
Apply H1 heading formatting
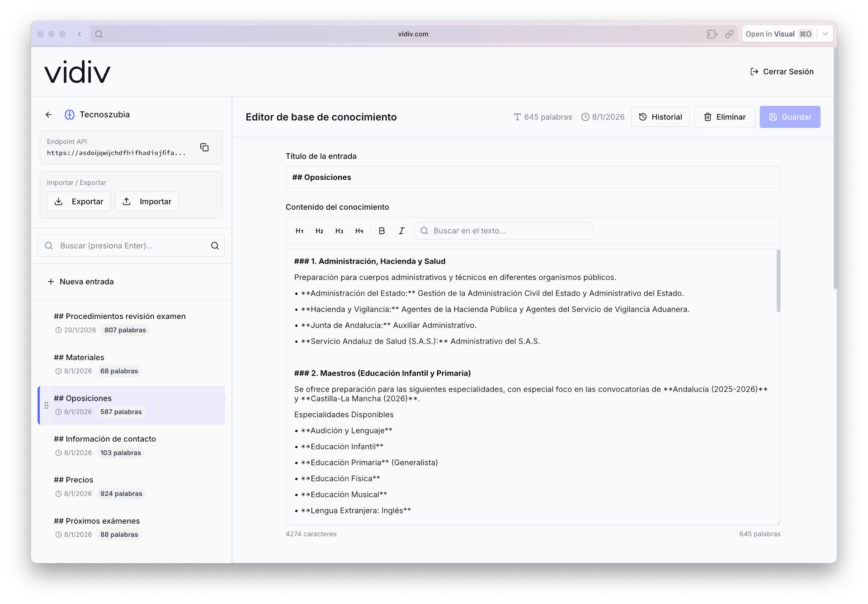[x=299, y=231]
